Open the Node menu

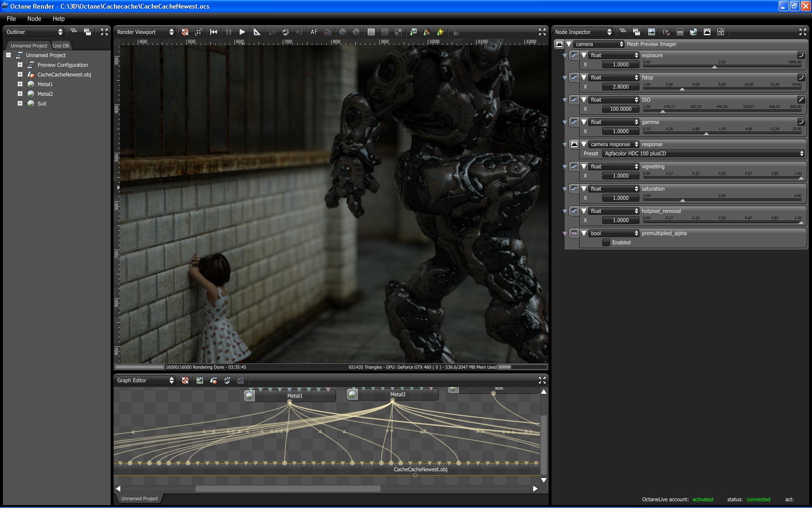coord(34,18)
